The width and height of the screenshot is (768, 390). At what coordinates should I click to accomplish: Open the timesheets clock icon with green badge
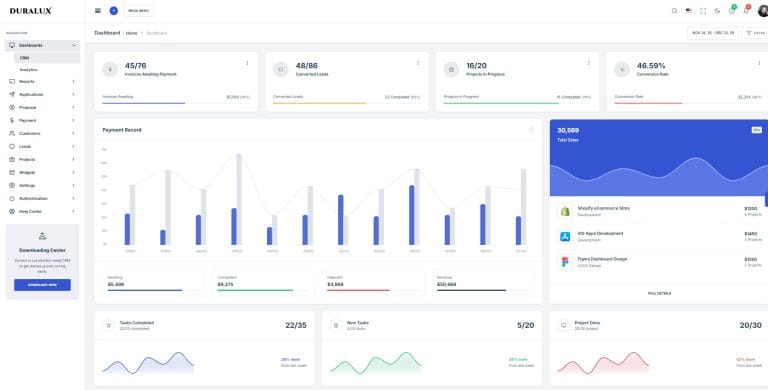click(x=732, y=10)
